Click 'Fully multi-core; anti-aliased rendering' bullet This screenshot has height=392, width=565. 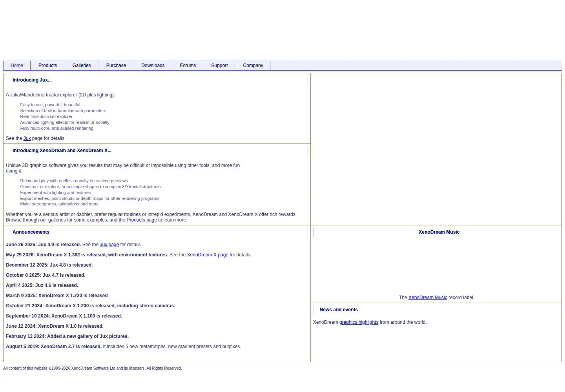(x=57, y=128)
